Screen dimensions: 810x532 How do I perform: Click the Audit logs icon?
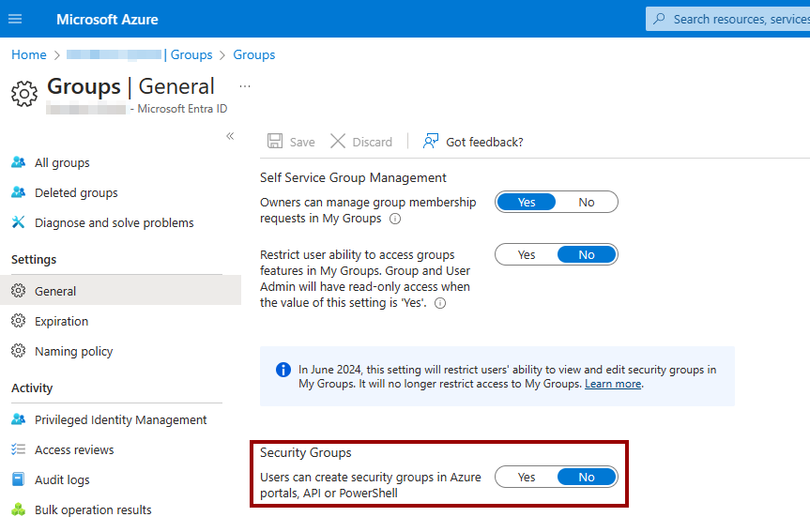pos(18,479)
